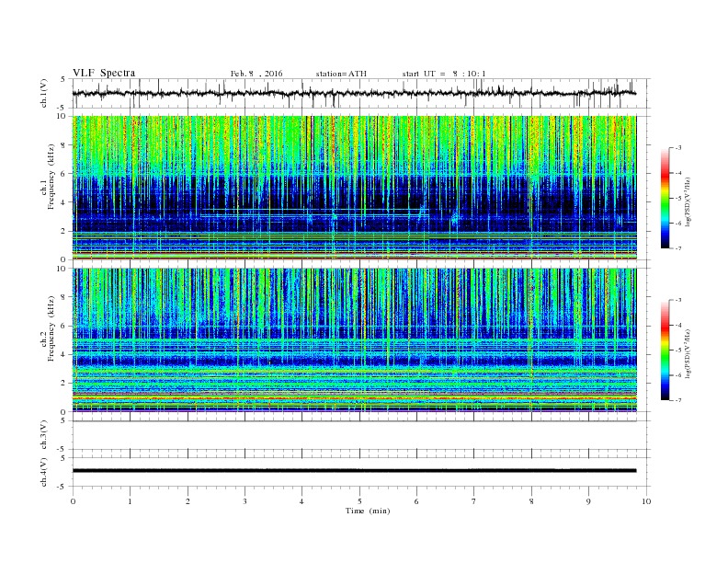
Task: Click the ch.2 colorbar 'log(PSD)(V²/Hz)' label
Action: (x=688, y=353)
